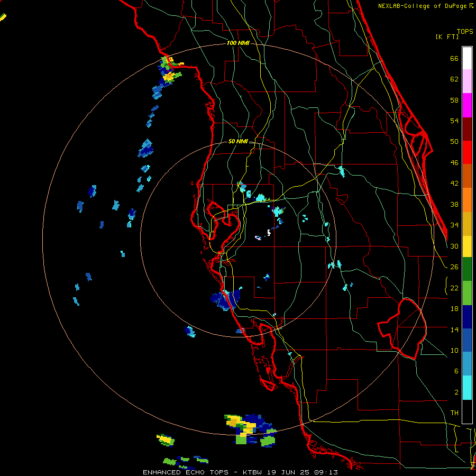Viewport: 476px width, 476px height.
Task: Pick the yellow swatch between 34 and 30
Action: 467,246
